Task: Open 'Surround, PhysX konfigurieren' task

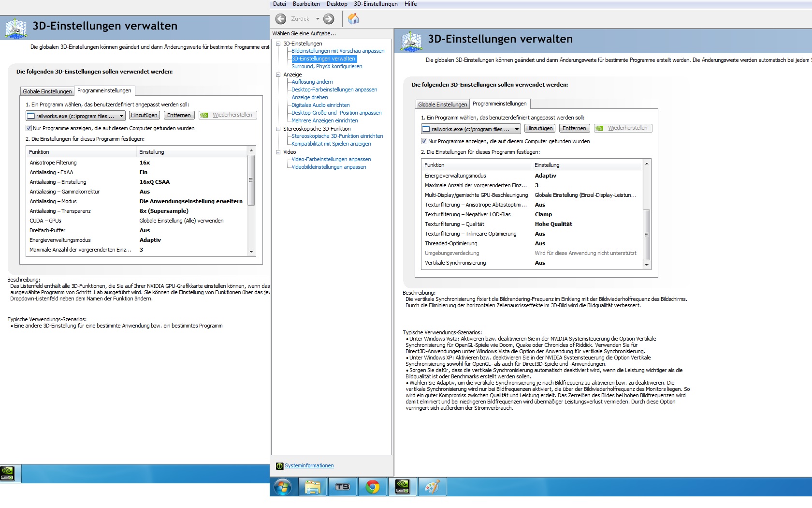Action: click(x=327, y=66)
